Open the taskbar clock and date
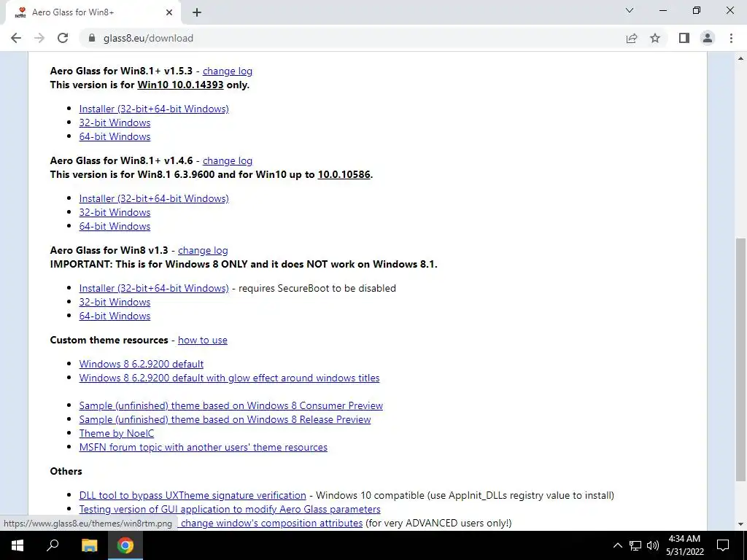This screenshot has width=747, height=560. click(684, 545)
